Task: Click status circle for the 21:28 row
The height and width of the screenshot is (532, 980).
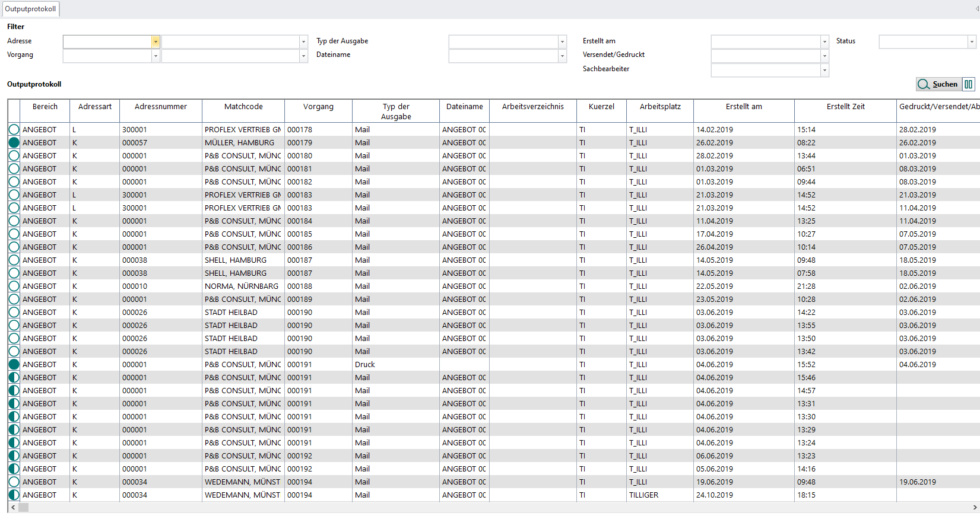Action: [x=14, y=286]
